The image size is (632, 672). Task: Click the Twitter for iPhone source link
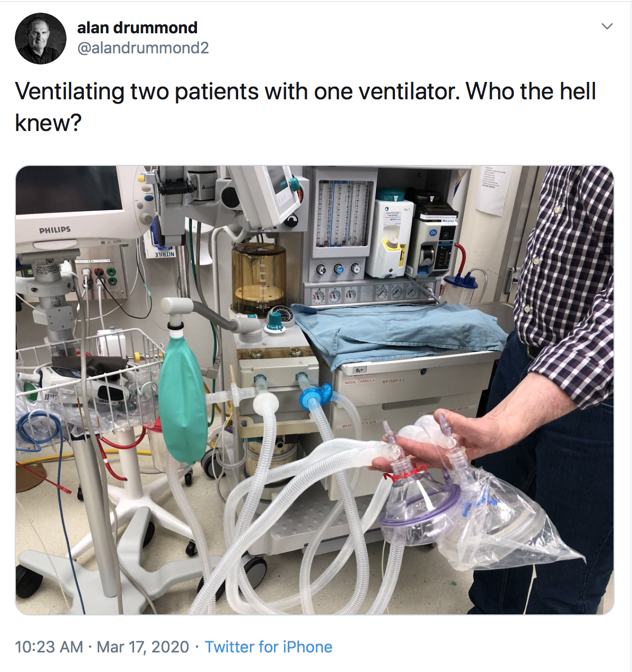[268, 647]
